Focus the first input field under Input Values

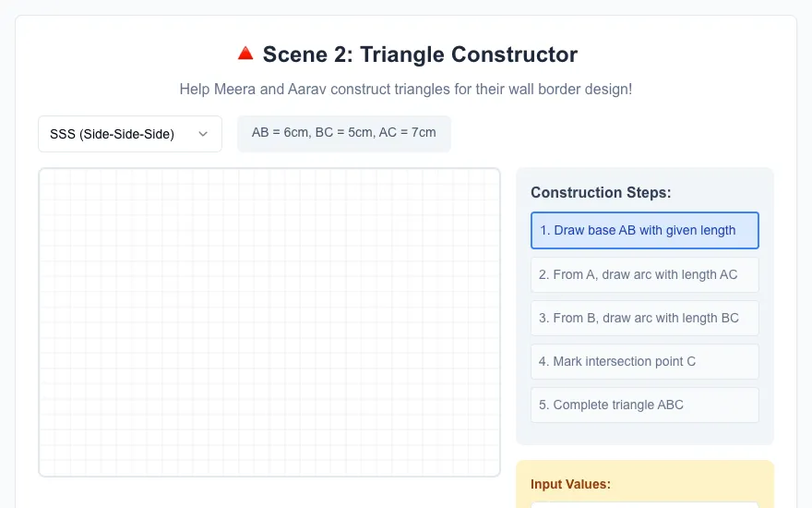(x=645, y=505)
